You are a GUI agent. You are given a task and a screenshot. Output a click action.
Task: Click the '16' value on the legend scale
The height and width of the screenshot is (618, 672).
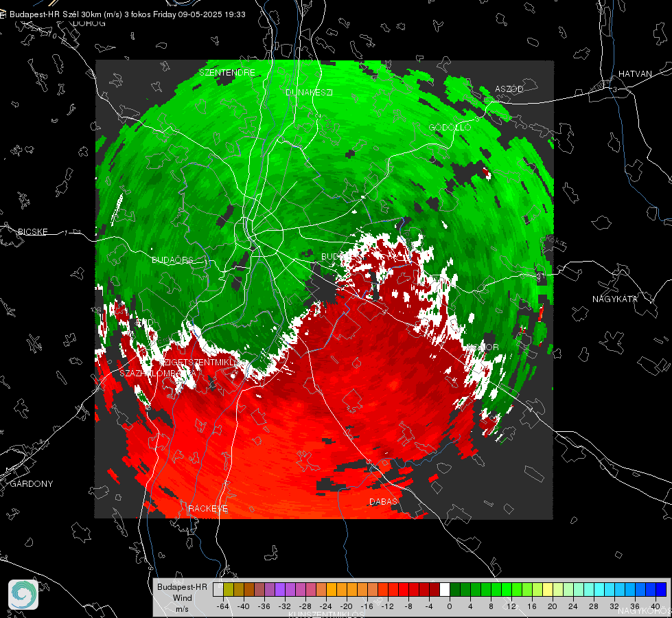[532, 606]
